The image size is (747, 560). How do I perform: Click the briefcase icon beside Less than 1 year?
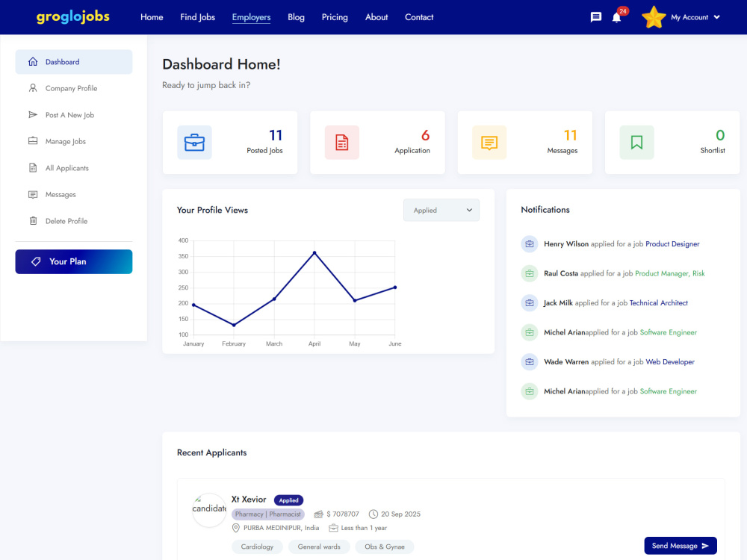(x=333, y=528)
